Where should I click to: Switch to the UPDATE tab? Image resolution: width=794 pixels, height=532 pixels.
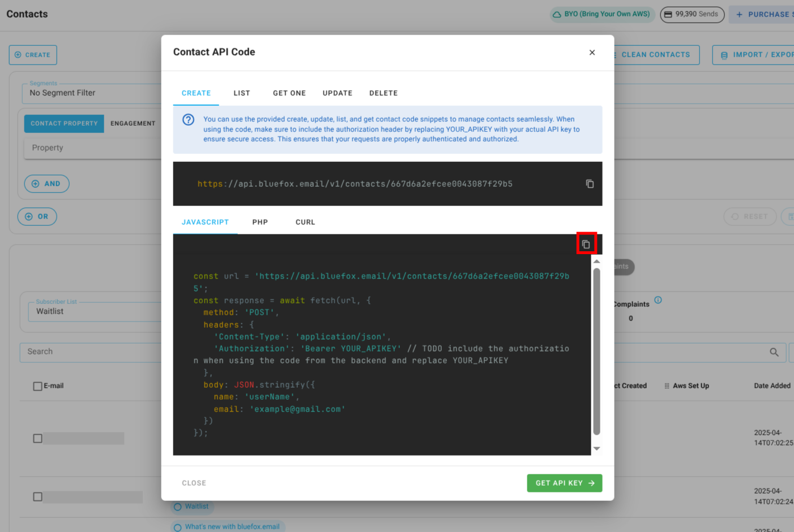tap(338, 93)
